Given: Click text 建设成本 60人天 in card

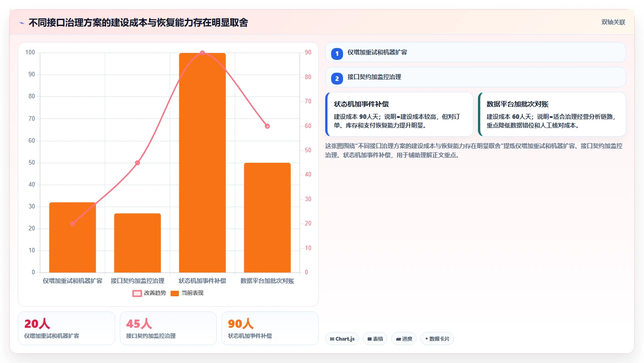Looking at the screenshot, I should click(509, 117).
